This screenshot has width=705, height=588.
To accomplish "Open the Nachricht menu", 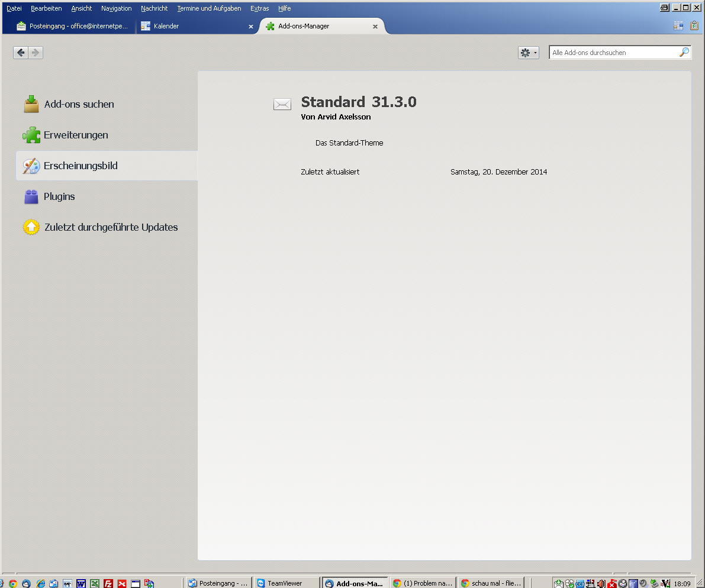I will point(154,8).
